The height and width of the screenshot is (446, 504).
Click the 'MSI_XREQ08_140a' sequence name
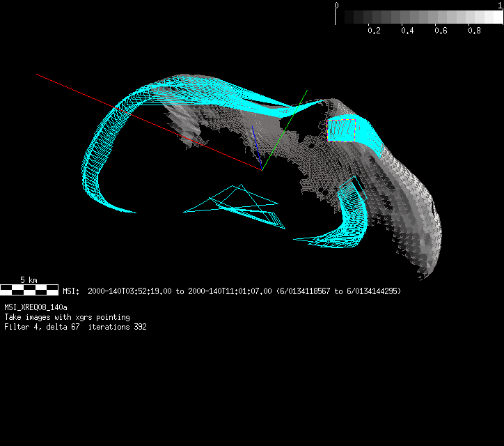pyautogui.click(x=36, y=307)
